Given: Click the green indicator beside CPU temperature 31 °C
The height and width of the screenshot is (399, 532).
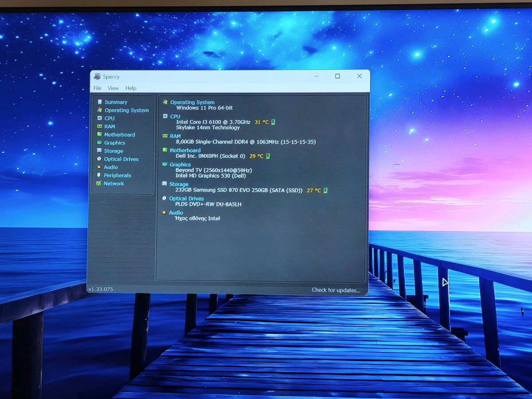Looking at the screenshot, I should [274, 122].
